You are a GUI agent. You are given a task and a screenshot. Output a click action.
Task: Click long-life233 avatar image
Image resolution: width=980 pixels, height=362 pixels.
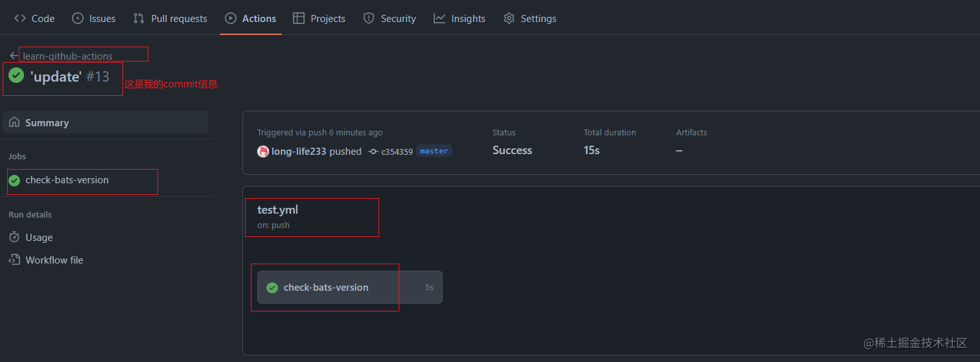click(x=263, y=151)
